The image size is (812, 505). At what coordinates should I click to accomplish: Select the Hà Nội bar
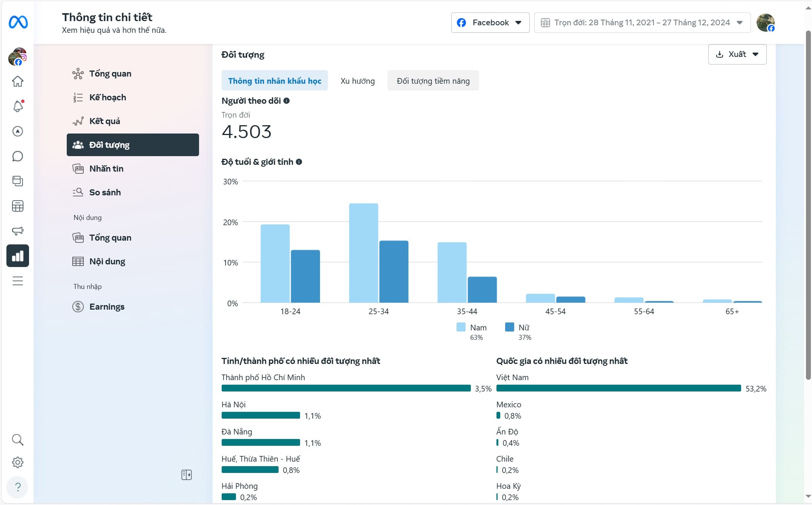pos(261,415)
